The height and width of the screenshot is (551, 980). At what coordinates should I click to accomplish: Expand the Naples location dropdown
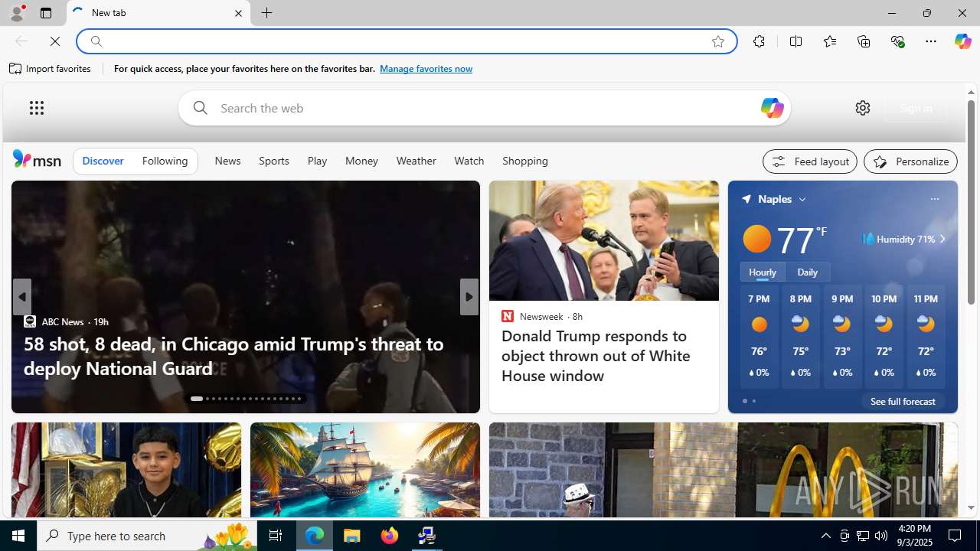tap(802, 199)
